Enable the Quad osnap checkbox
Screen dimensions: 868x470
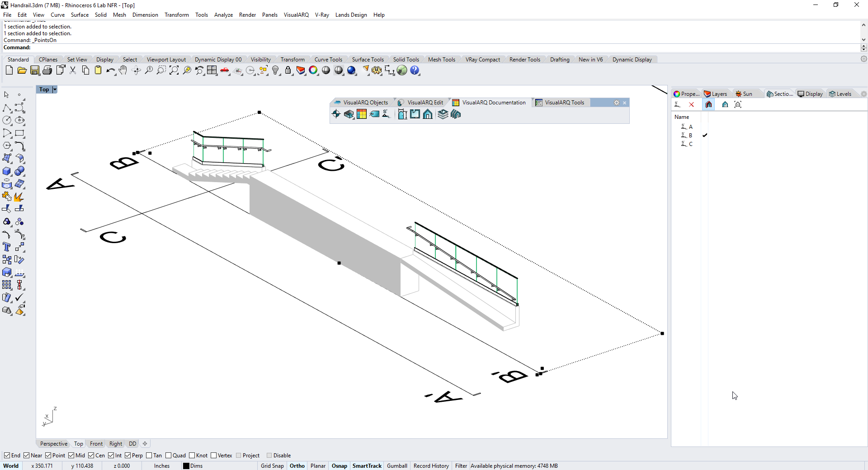168,456
